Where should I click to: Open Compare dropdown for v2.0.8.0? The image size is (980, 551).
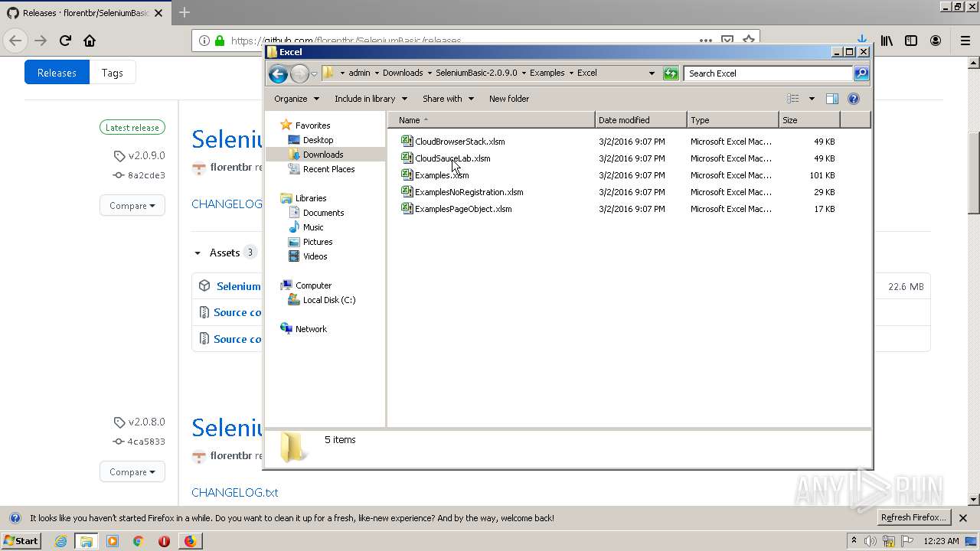pos(132,471)
